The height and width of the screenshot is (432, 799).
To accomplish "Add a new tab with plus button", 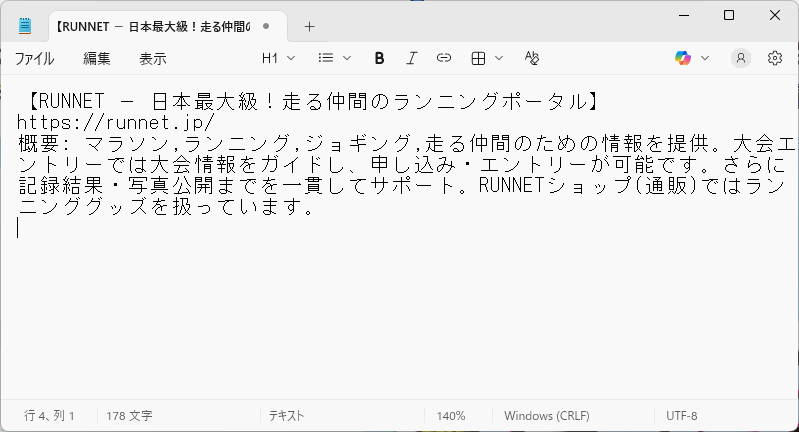I will pyautogui.click(x=309, y=26).
